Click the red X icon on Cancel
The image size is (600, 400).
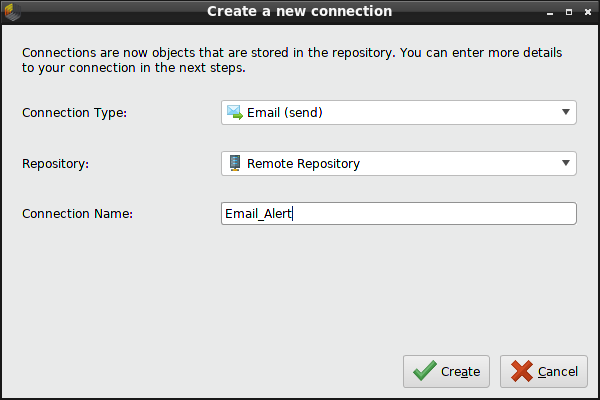pyautogui.click(x=521, y=371)
